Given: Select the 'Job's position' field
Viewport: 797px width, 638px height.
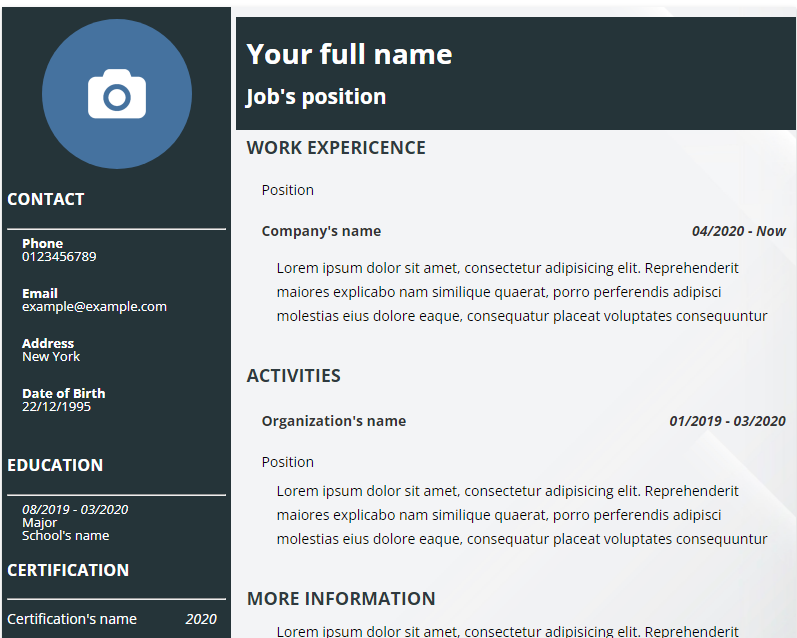Looking at the screenshot, I should [316, 97].
